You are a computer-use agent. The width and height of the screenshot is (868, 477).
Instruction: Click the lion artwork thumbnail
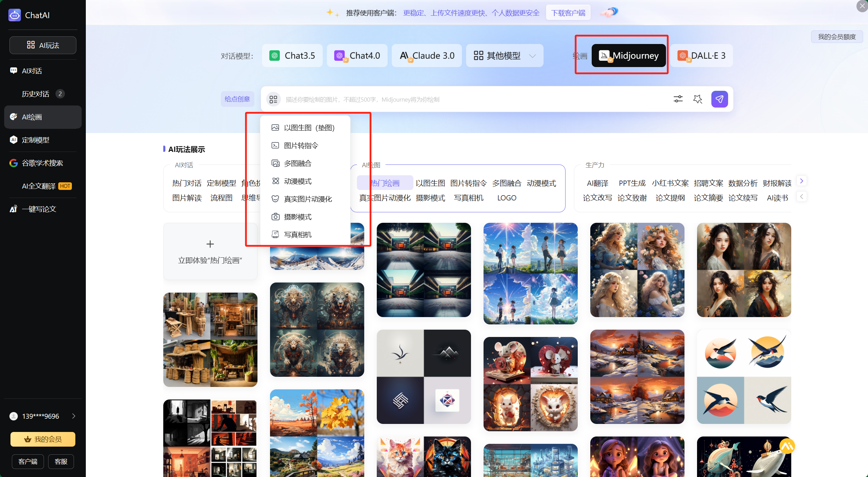(x=317, y=329)
